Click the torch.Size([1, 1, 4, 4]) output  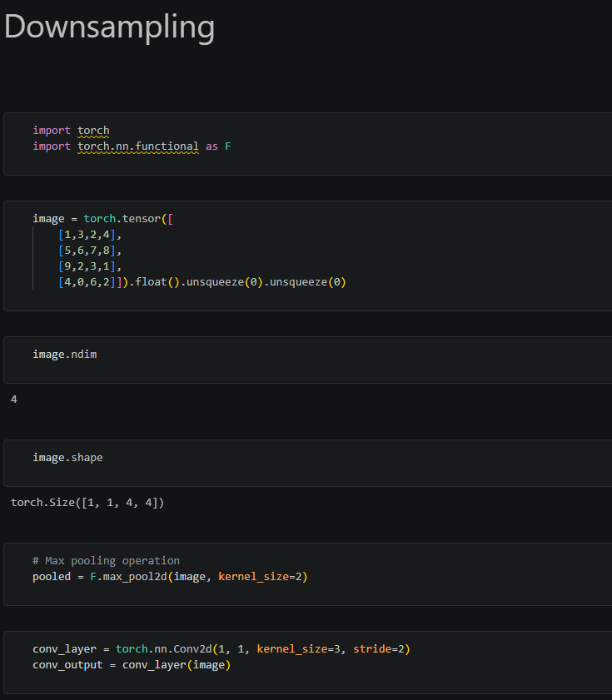[x=87, y=503]
